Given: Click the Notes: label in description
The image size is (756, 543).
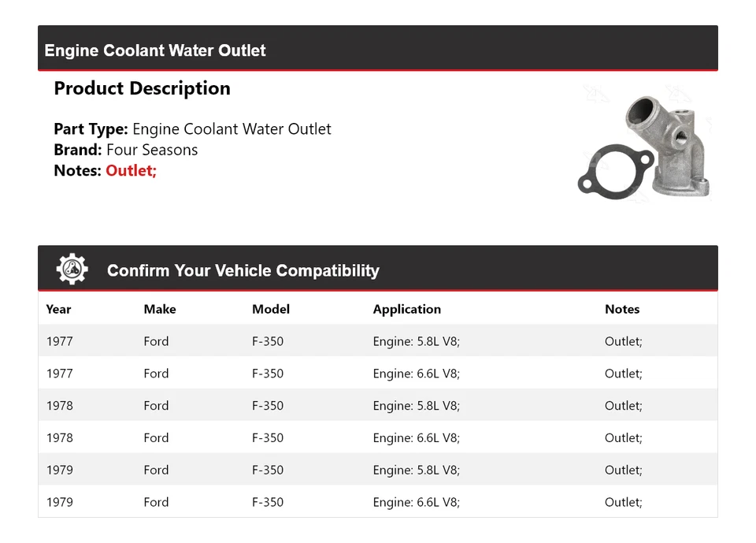Looking at the screenshot, I should 78,170.
